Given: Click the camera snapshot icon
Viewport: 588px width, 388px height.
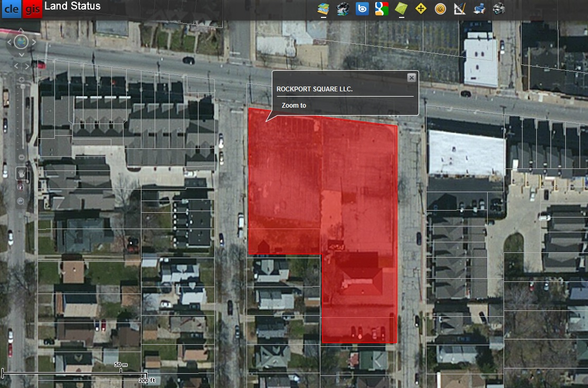Looking at the screenshot, I should tap(499, 8).
